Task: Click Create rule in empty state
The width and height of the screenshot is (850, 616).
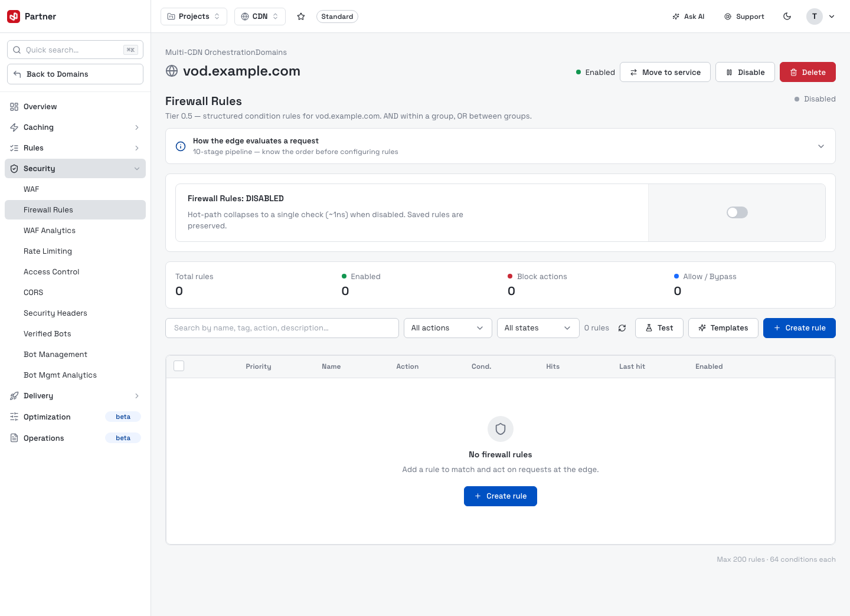Action: click(501, 496)
